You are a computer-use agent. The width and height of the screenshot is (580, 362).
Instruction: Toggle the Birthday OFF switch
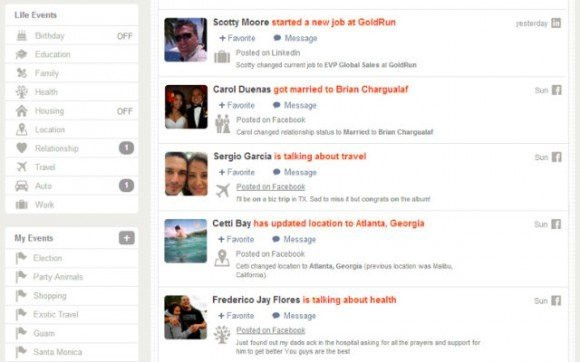[x=124, y=36]
